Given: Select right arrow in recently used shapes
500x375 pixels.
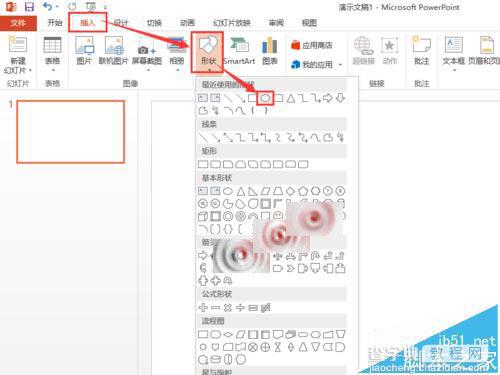Looking at the screenshot, I should (328, 98).
